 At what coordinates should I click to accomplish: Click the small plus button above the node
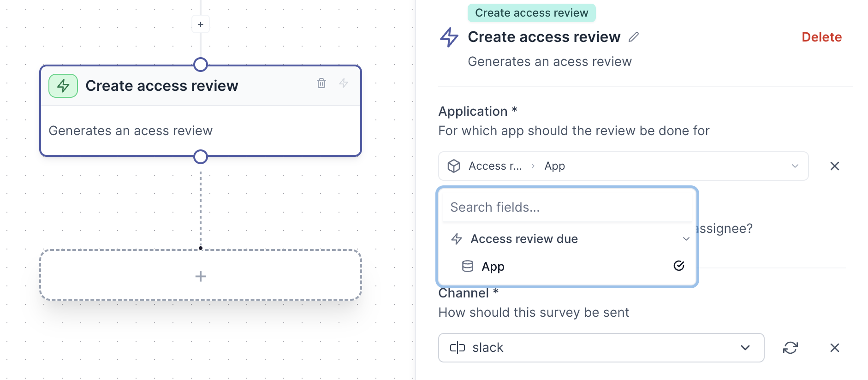[201, 24]
